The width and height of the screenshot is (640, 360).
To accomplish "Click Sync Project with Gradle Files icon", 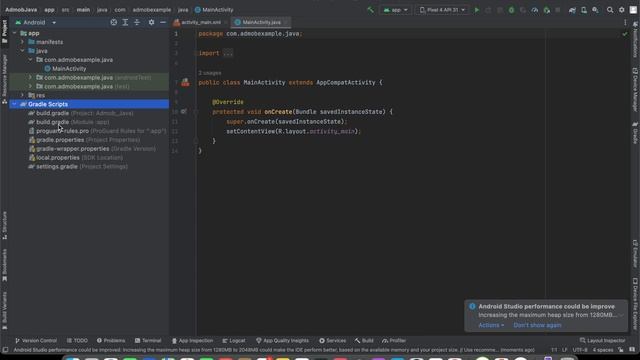I will click(572, 10).
